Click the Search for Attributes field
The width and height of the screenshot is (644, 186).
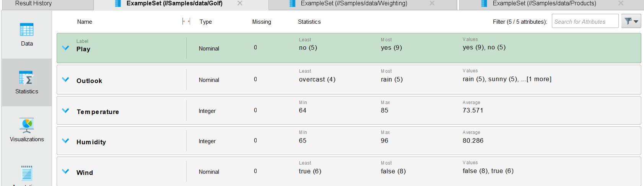[585, 21]
